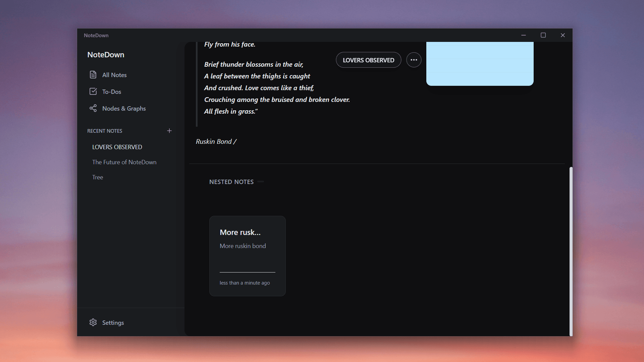Open the To-Dos list
This screenshot has width=644, height=362.
click(x=112, y=92)
